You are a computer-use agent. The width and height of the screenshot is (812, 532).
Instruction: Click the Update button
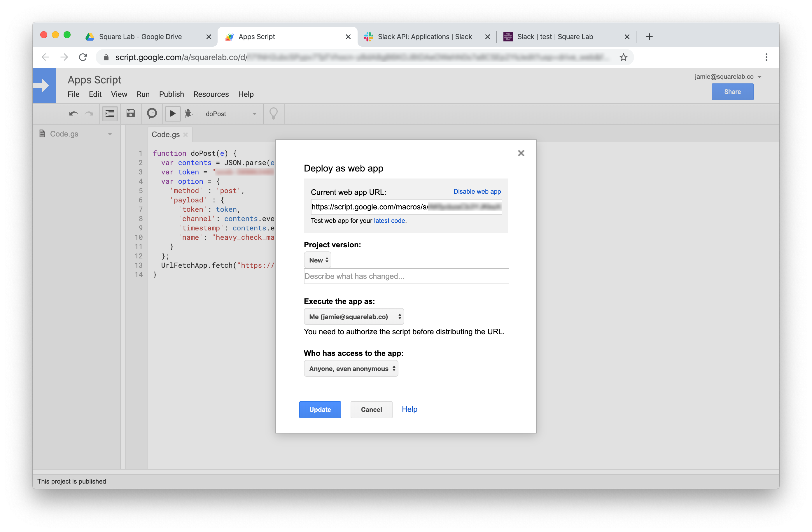click(320, 409)
